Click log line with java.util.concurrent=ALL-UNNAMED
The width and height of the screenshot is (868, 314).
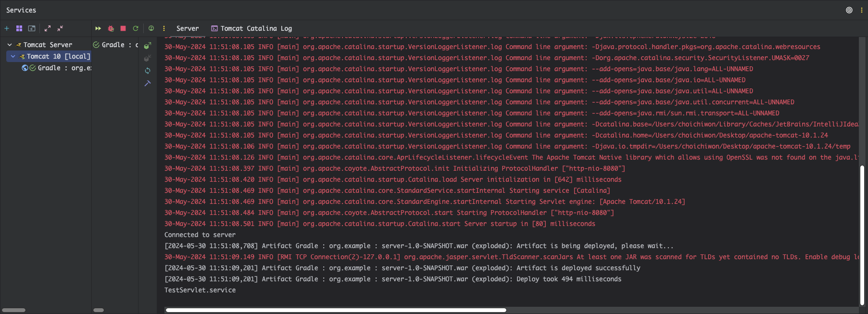click(479, 102)
